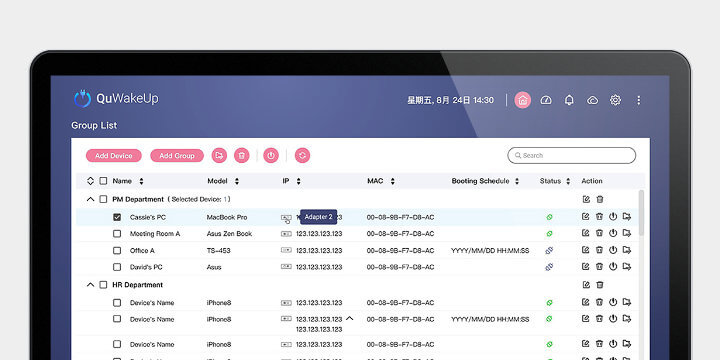Power on Meeting Room A
Image resolution: width=720 pixels, height=360 pixels.
click(x=613, y=233)
